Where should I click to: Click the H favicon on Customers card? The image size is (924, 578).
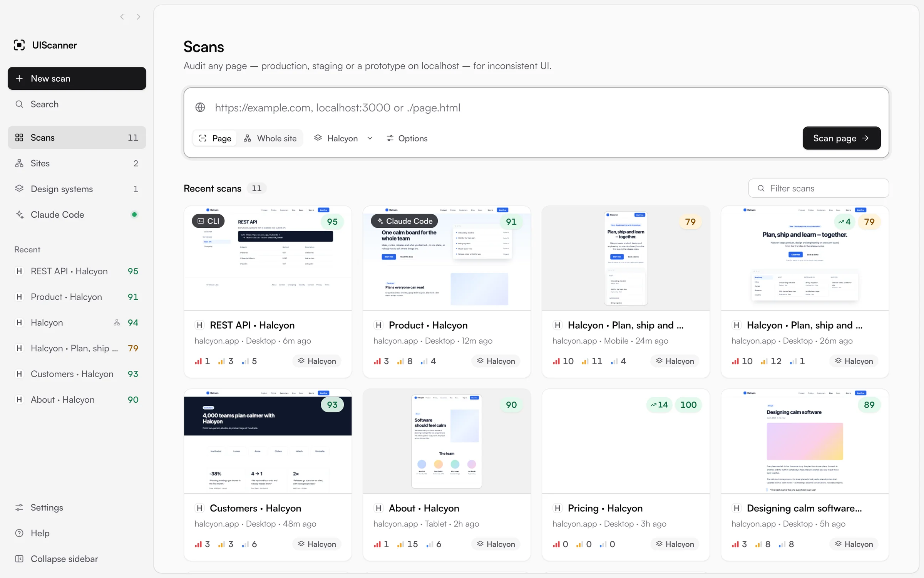199,508
